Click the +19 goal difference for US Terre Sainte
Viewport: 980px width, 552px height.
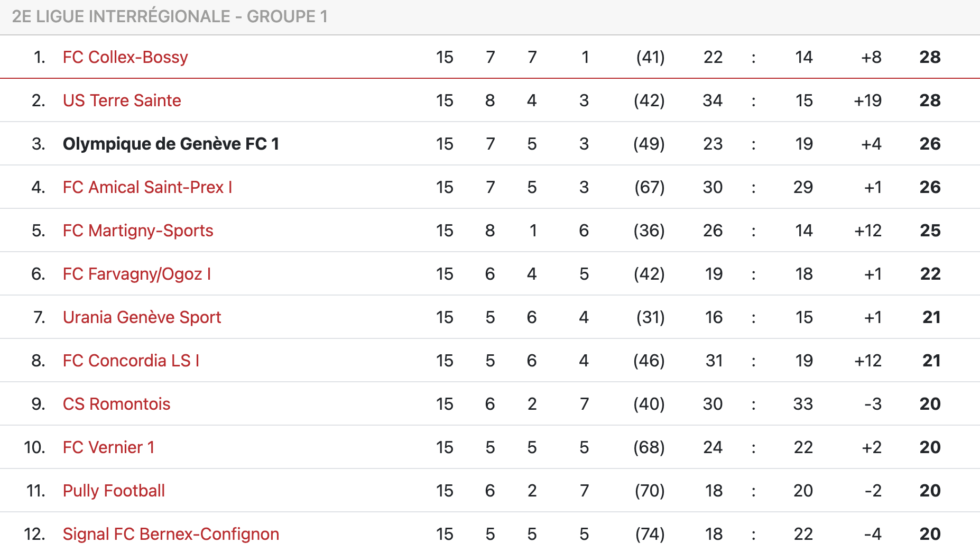[x=867, y=100]
